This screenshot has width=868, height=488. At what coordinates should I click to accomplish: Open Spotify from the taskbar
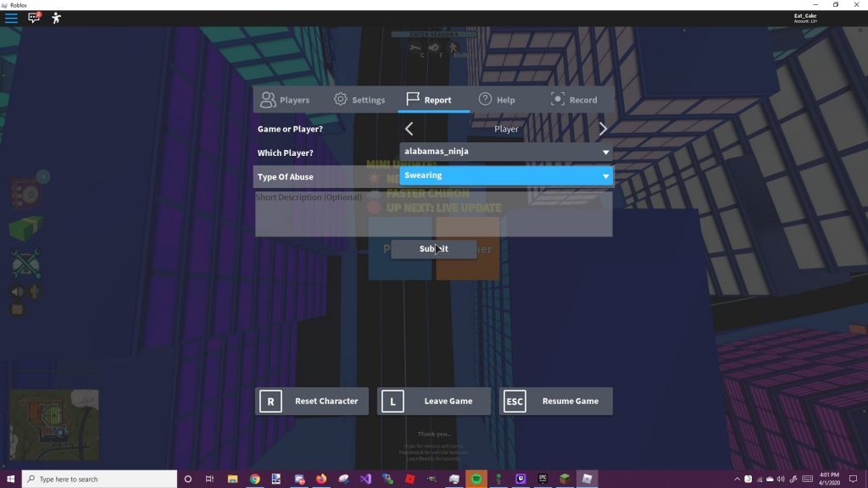point(476,479)
